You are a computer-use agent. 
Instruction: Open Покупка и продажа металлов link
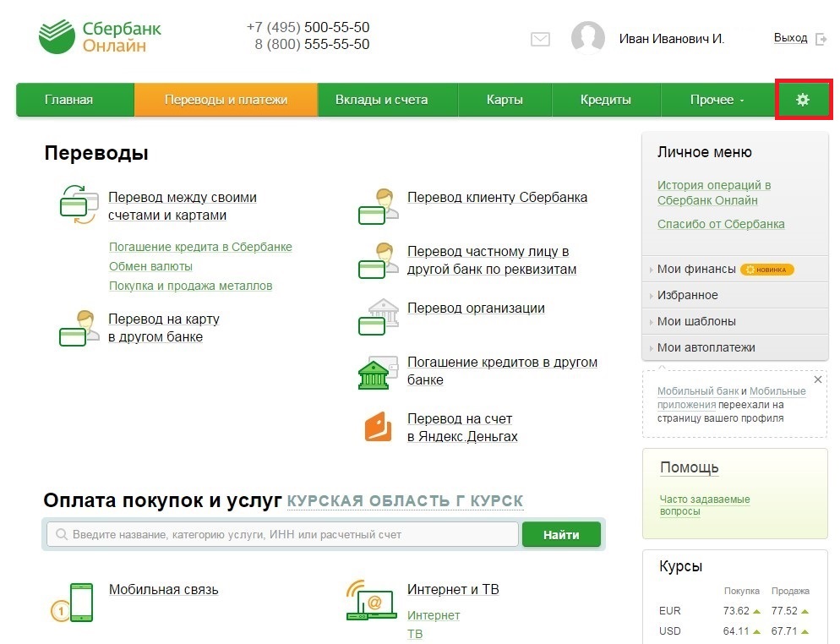click(x=191, y=286)
